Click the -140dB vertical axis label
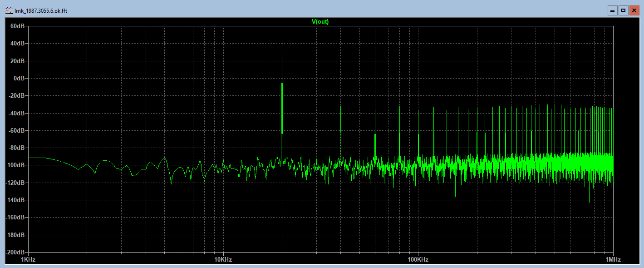The height and width of the screenshot is (268, 644). [x=15, y=200]
